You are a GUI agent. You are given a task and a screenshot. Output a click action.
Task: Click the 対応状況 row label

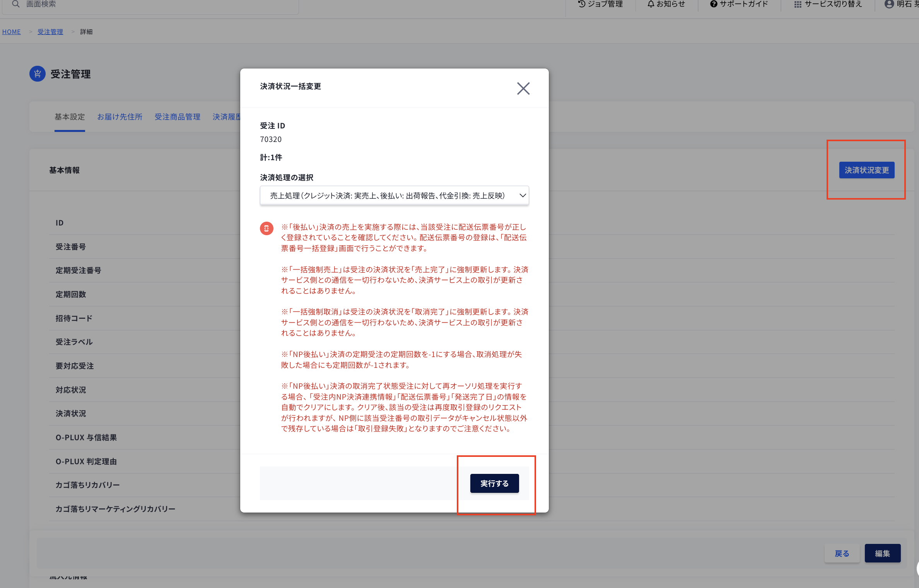tap(71, 390)
